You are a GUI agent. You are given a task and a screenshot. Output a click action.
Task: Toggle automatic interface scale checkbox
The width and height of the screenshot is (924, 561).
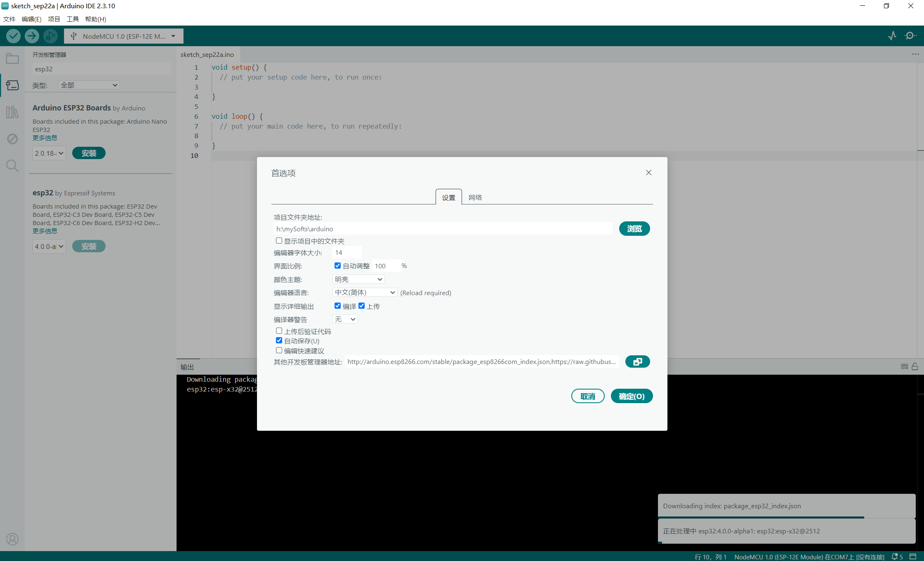tap(337, 265)
